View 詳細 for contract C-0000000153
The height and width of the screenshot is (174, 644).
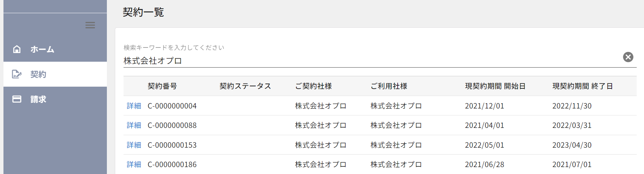pos(134,145)
